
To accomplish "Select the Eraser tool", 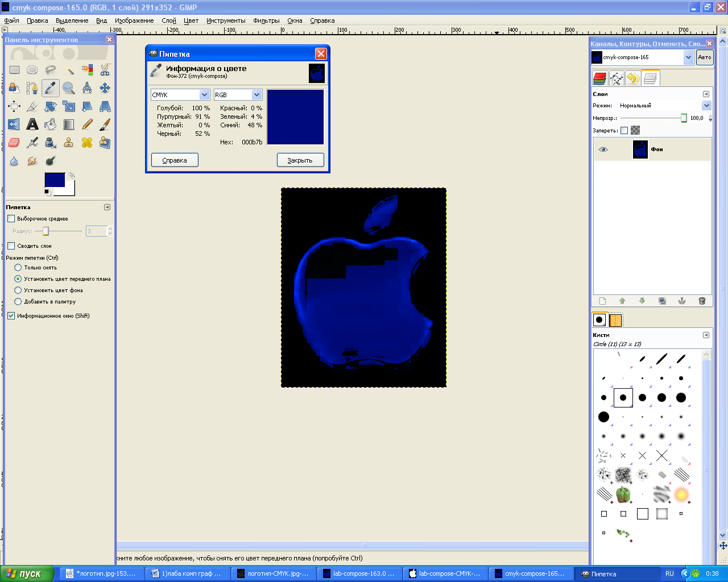I will coord(14,143).
